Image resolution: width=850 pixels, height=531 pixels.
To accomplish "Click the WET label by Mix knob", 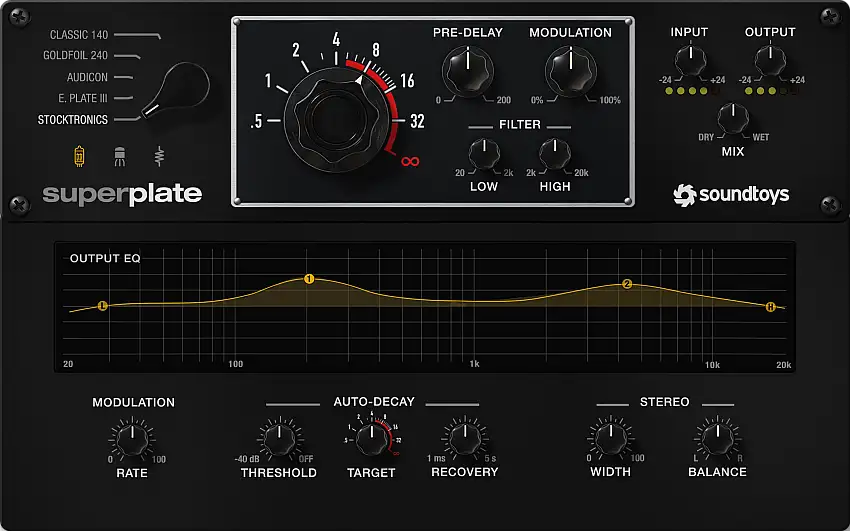I will point(761,137).
